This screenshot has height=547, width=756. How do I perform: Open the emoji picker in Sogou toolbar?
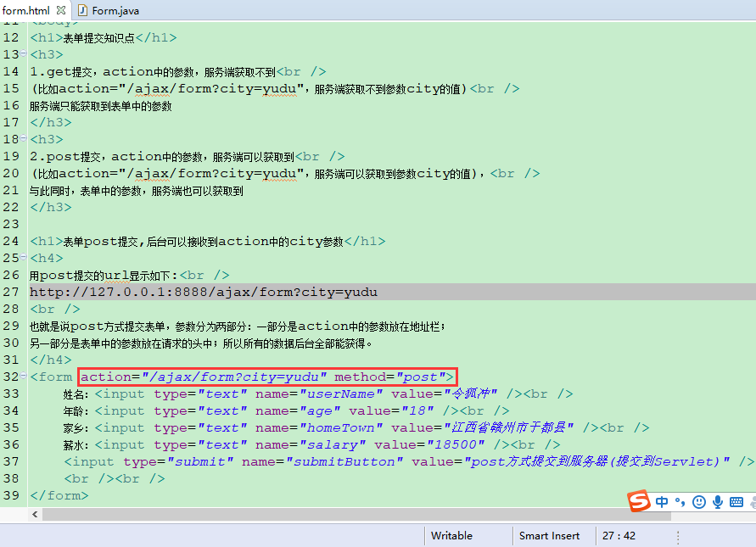tap(698, 502)
